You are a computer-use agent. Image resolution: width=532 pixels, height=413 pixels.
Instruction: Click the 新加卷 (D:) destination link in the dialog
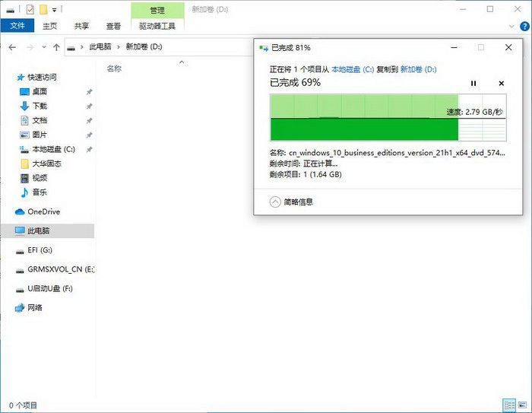pos(418,69)
